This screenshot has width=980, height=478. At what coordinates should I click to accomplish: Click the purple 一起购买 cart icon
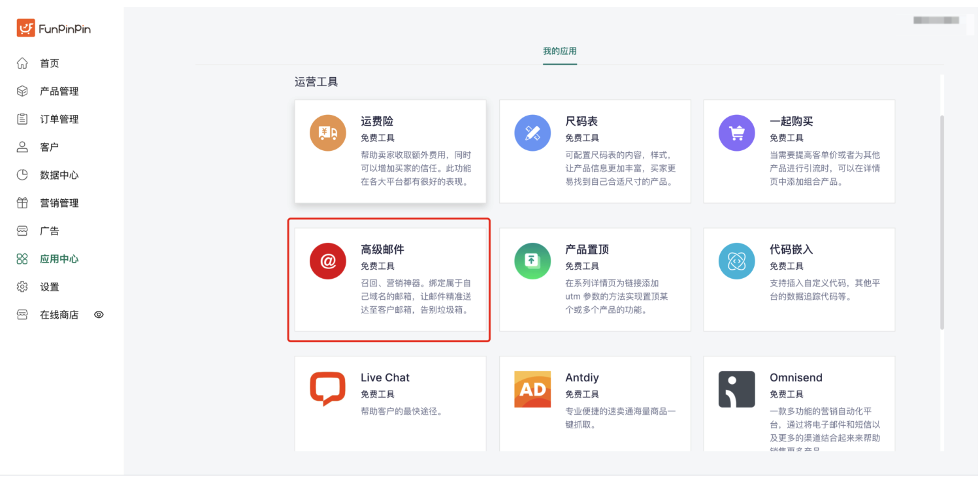click(737, 133)
